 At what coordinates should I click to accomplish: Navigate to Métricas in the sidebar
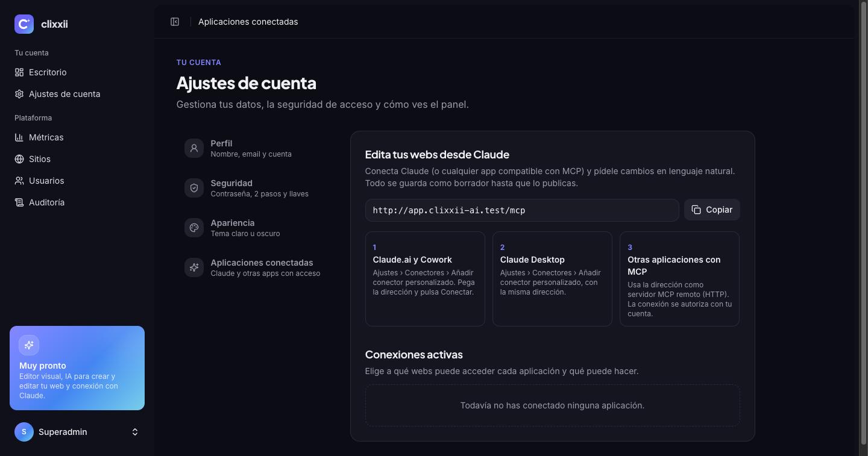[77, 137]
